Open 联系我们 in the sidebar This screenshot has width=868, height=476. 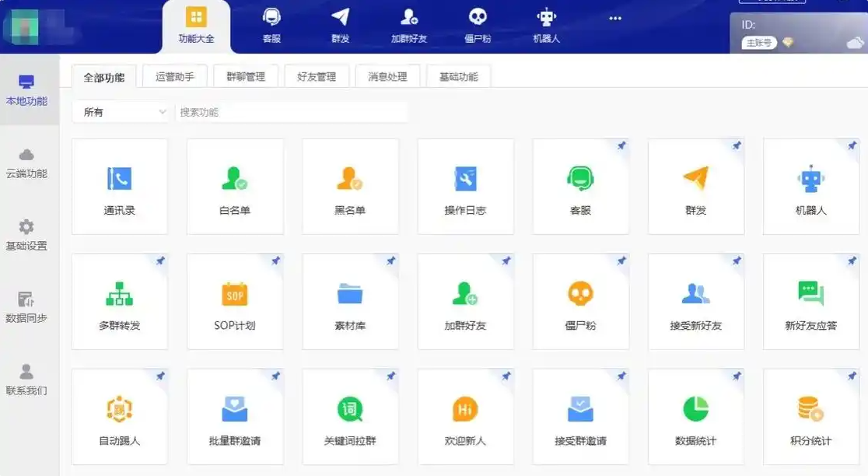tap(26, 380)
